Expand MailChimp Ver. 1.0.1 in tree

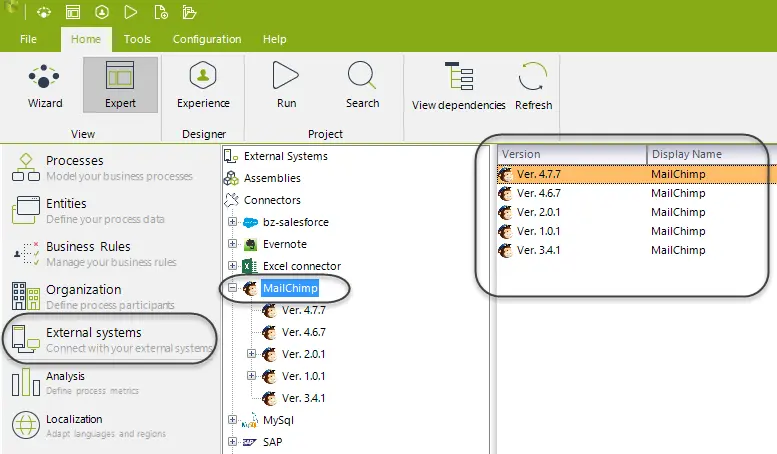coord(251,376)
